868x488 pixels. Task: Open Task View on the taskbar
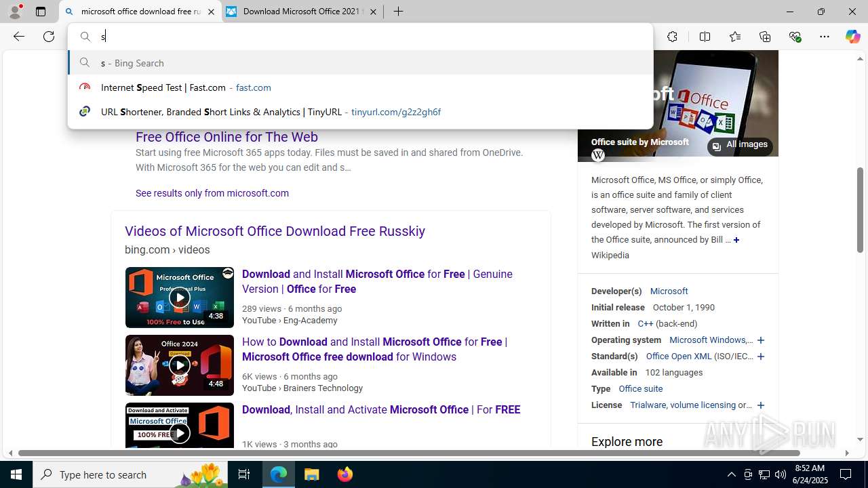244,474
